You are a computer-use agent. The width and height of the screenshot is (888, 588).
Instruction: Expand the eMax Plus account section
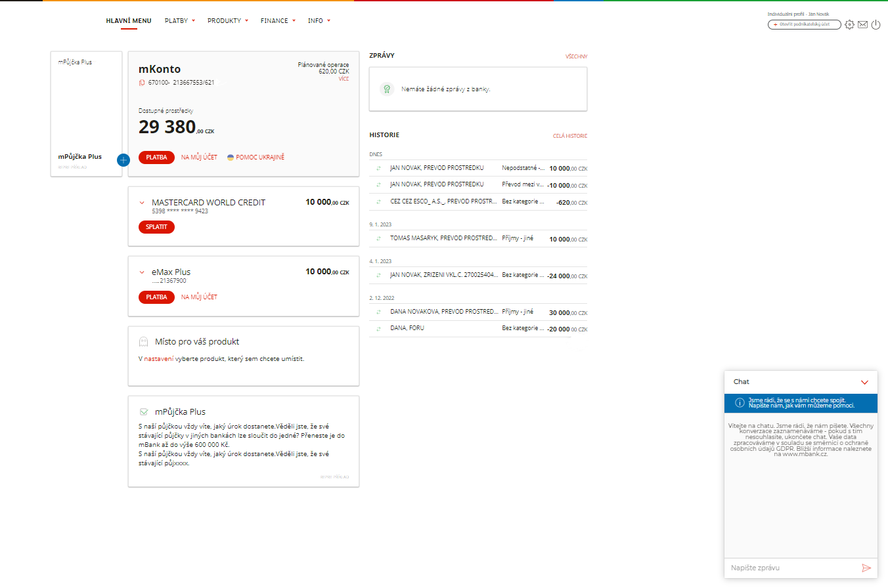[x=141, y=272]
